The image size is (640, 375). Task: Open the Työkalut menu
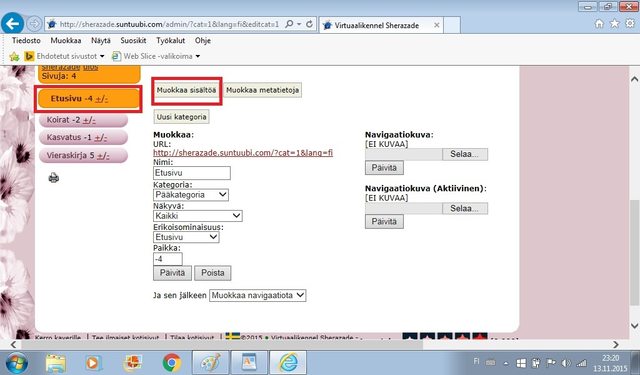[x=171, y=40]
